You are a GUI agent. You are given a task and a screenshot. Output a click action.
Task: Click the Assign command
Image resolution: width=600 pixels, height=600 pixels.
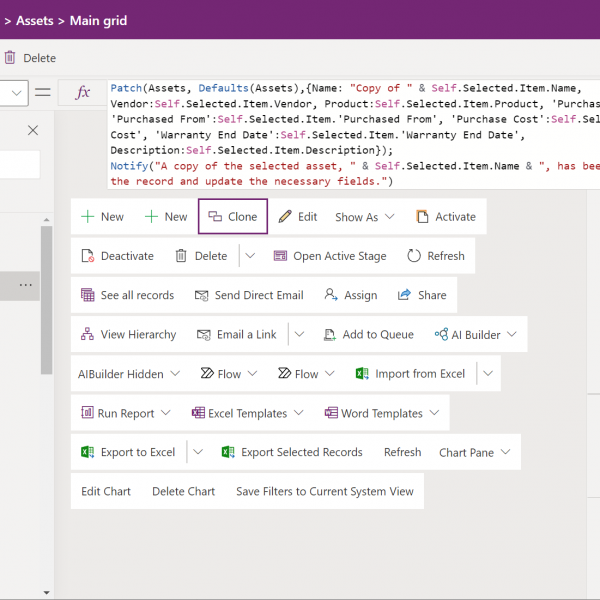[x=351, y=295]
